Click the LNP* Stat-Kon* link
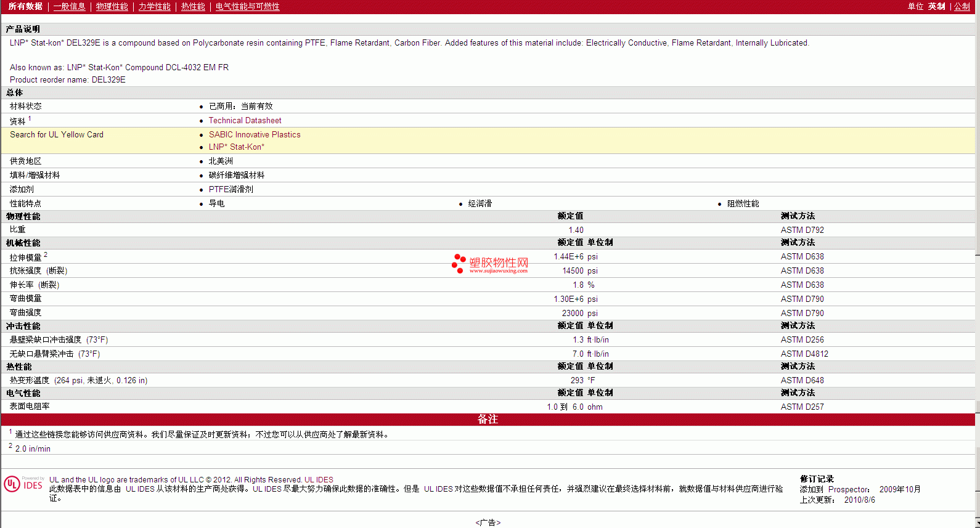 click(236, 147)
